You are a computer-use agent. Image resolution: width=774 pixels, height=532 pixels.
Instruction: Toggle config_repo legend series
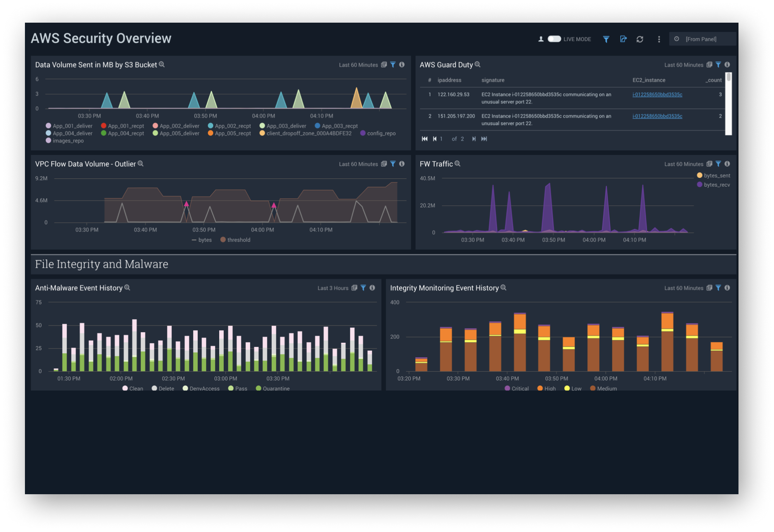click(x=378, y=133)
